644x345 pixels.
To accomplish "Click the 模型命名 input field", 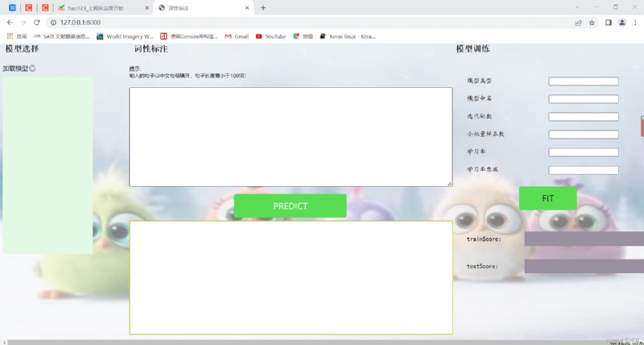I will [584, 99].
